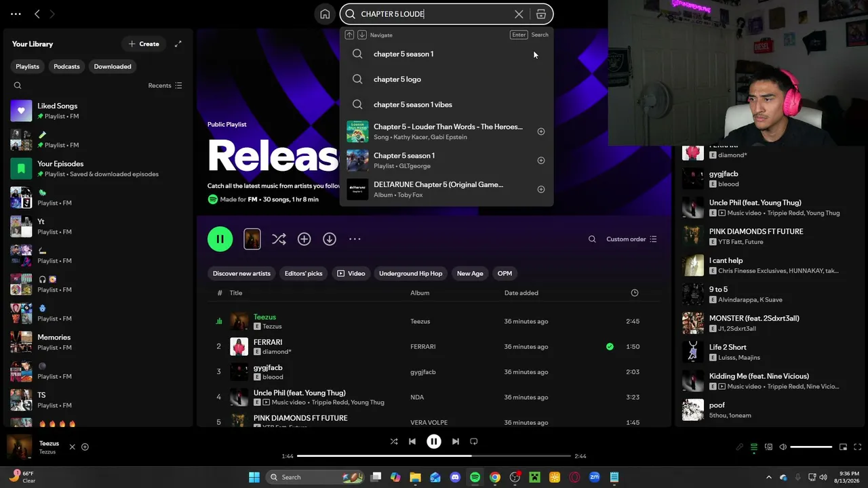Sort tracks by Date added column header
Screen dimensions: 868x488
tap(521, 293)
